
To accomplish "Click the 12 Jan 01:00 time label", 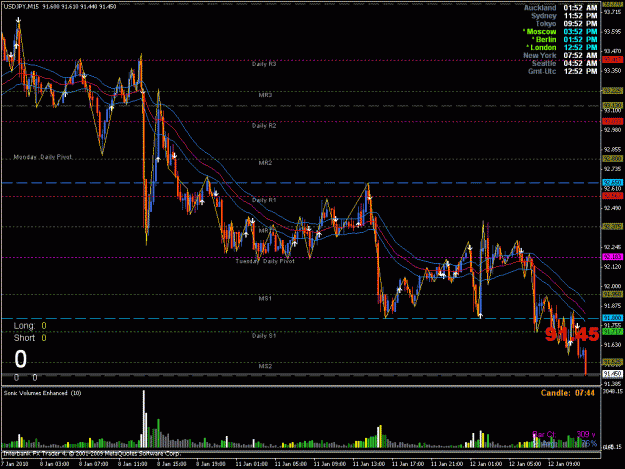I will (486, 464).
